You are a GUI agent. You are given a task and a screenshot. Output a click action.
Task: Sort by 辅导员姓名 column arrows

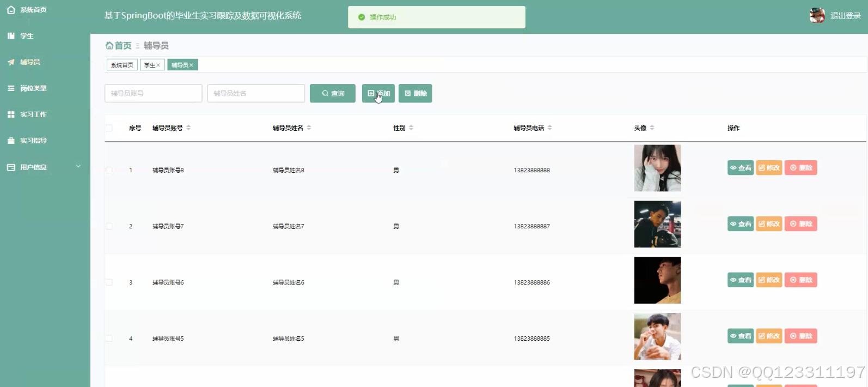tap(309, 128)
